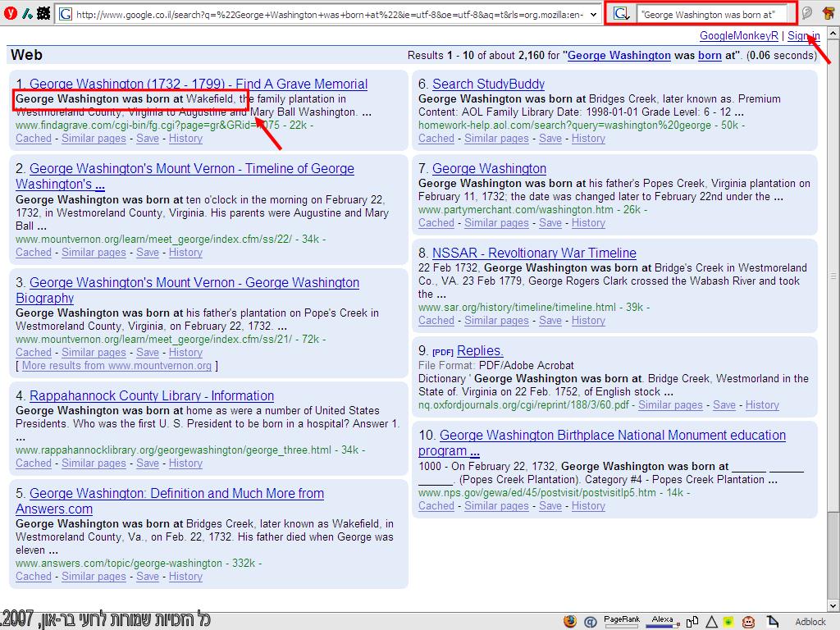Open Birthplace National Monument education result
Screen dimensions: 840x630
(x=602, y=443)
